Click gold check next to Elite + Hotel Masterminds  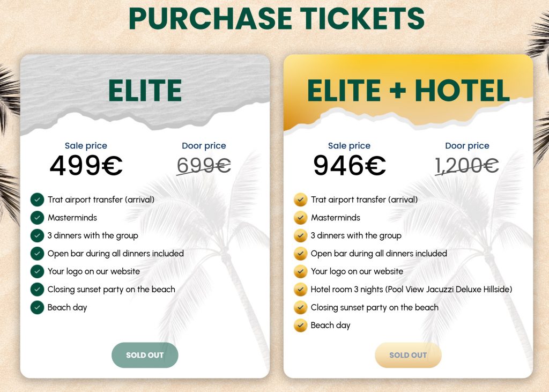click(x=300, y=218)
